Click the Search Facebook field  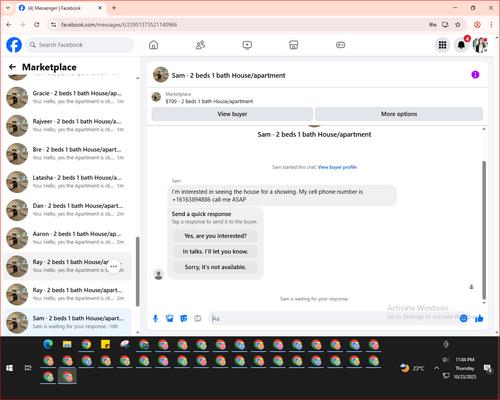click(80, 45)
